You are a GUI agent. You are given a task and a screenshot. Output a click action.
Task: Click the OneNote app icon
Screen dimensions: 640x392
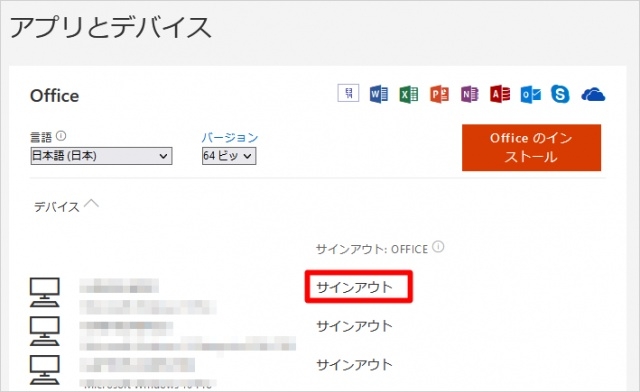coord(469,94)
